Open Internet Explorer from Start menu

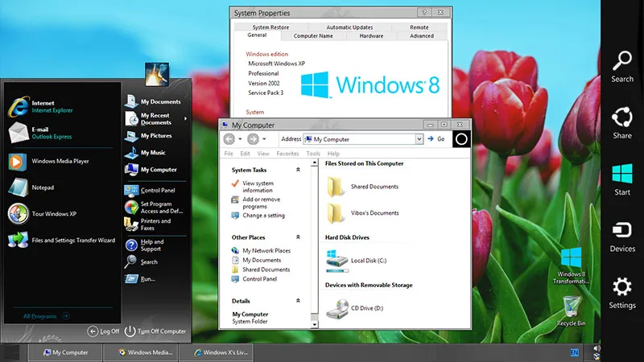tap(40, 107)
